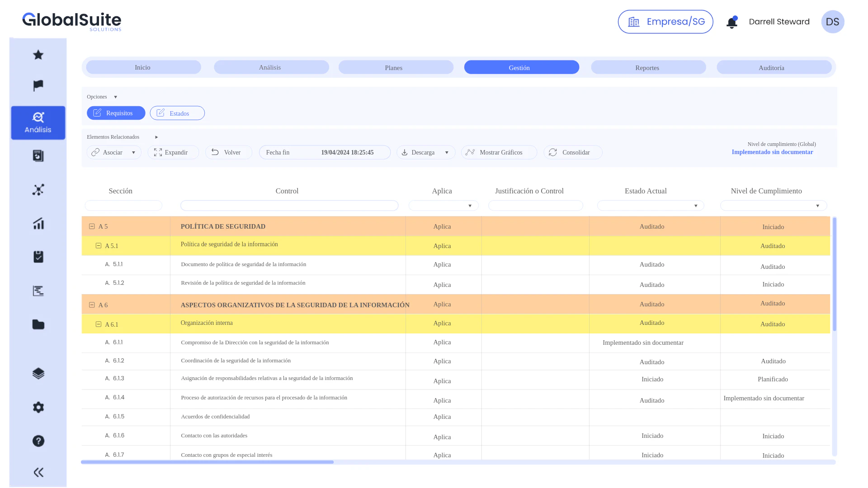Open the Descarga dropdown arrow
Image resolution: width=868 pixels, height=488 pixels.
click(x=447, y=152)
